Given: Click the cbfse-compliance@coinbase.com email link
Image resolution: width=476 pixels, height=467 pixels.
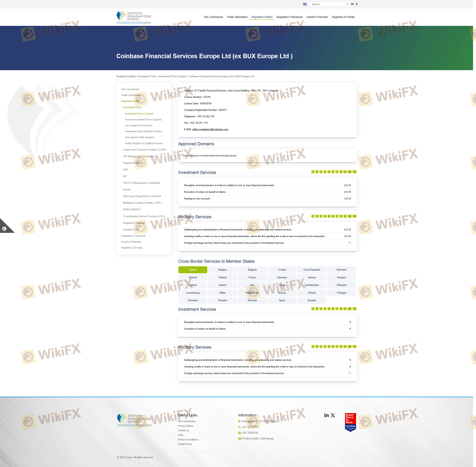Looking at the screenshot, I should [210, 129].
